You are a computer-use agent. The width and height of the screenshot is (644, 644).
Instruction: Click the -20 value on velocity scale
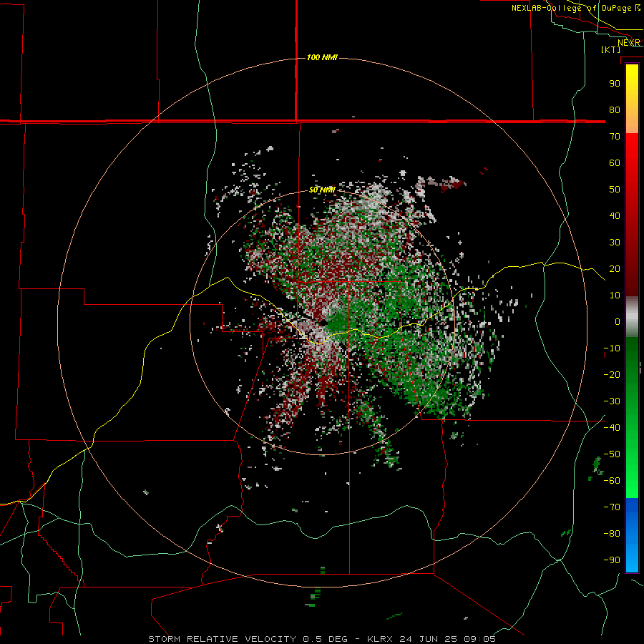pos(612,375)
